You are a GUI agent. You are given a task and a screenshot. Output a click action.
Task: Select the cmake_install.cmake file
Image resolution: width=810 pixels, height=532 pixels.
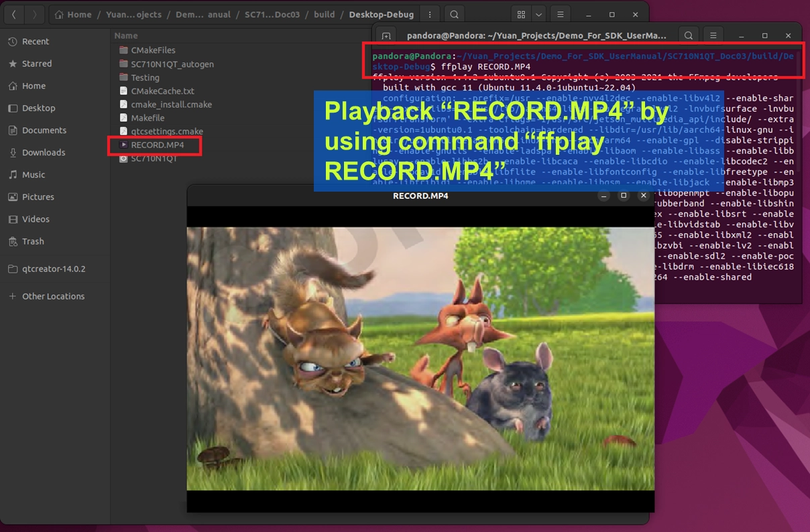point(165,105)
